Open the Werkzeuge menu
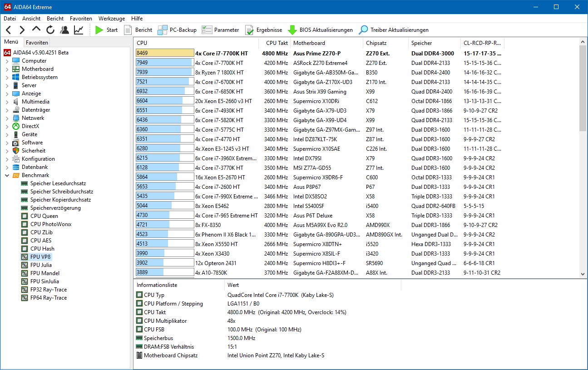The image size is (588, 370). click(x=112, y=19)
